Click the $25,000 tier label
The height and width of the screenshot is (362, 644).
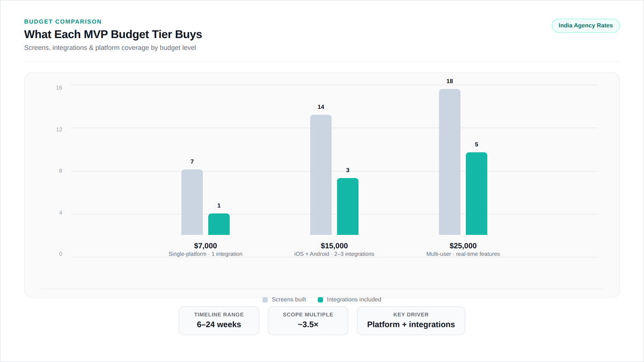click(x=463, y=246)
